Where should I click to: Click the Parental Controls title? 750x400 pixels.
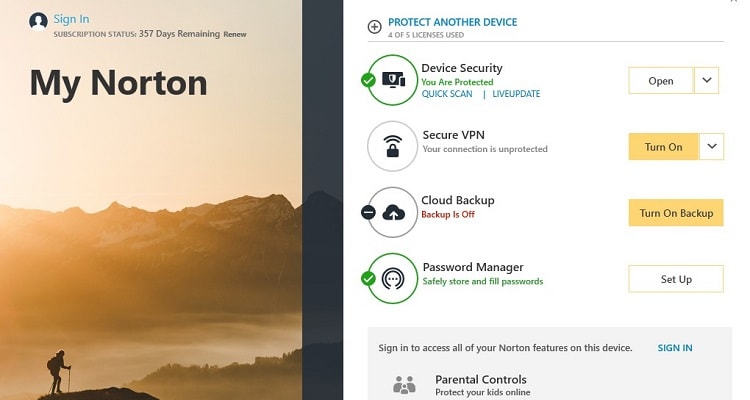(481, 379)
